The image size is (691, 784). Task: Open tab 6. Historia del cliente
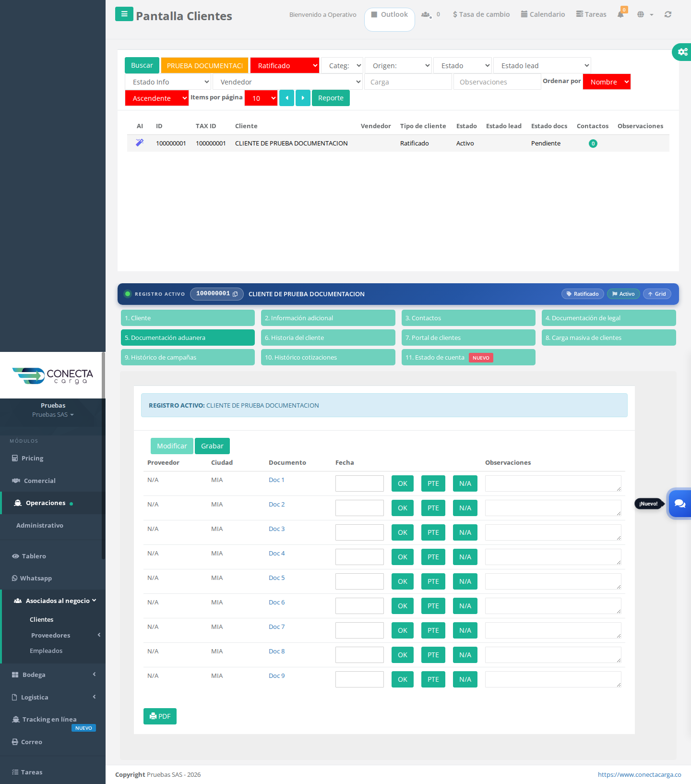tap(328, 338)
